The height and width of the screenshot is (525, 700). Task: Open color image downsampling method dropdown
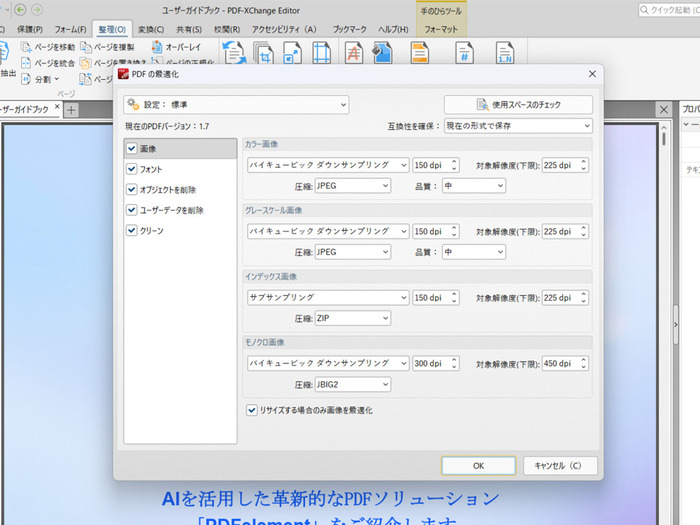[x=328, y=165]
